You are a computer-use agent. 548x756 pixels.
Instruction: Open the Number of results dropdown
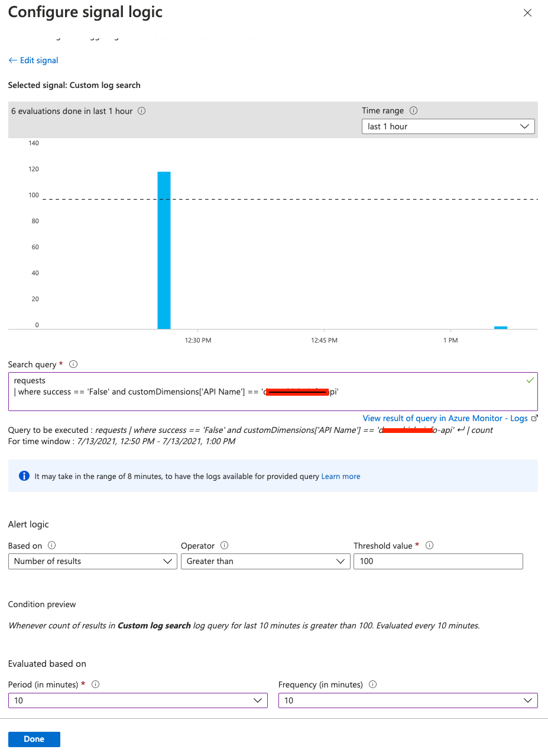[x=93, y=561]
